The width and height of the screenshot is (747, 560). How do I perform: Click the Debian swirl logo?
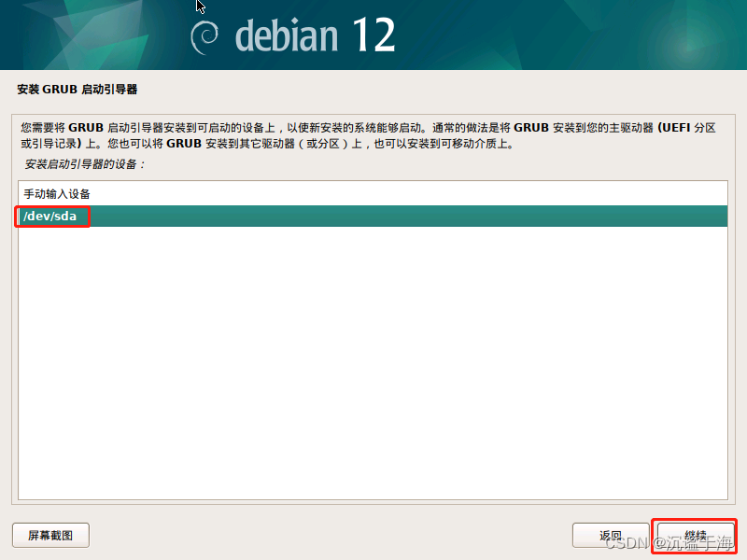[x=204, y=37]
